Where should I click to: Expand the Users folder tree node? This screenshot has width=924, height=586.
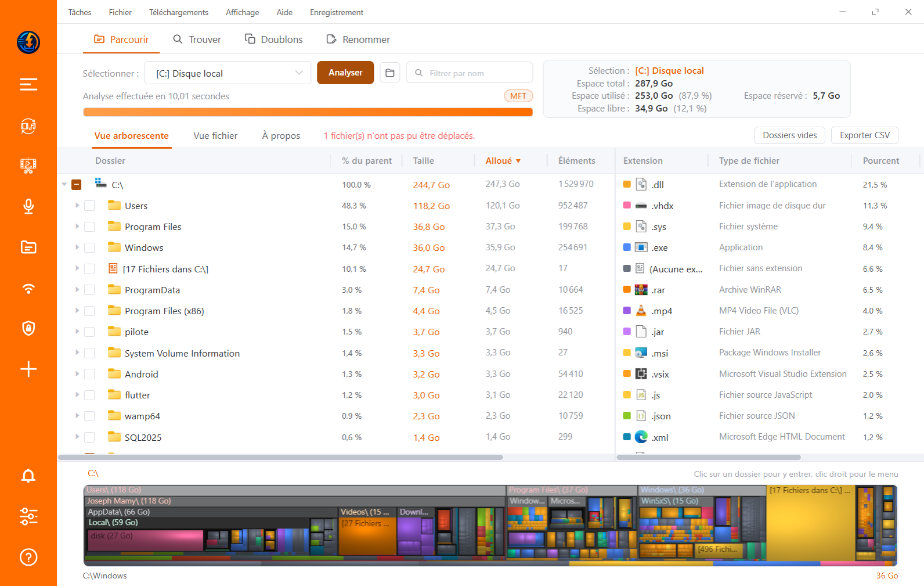[77, 206]
